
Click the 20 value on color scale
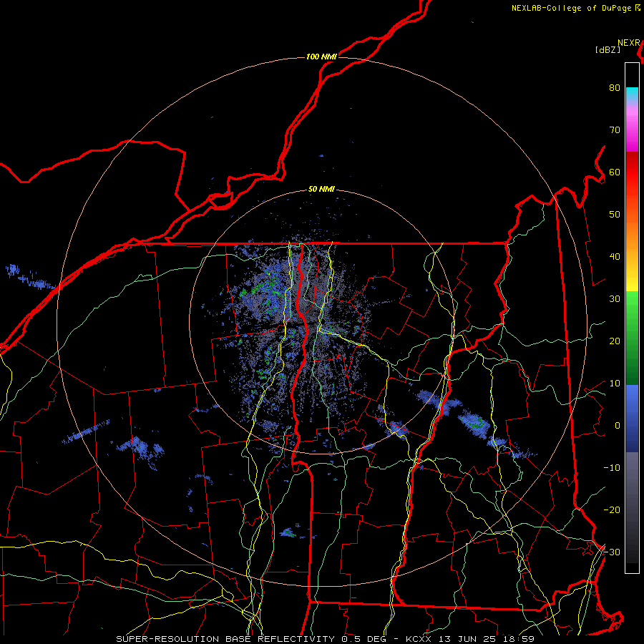615,341
